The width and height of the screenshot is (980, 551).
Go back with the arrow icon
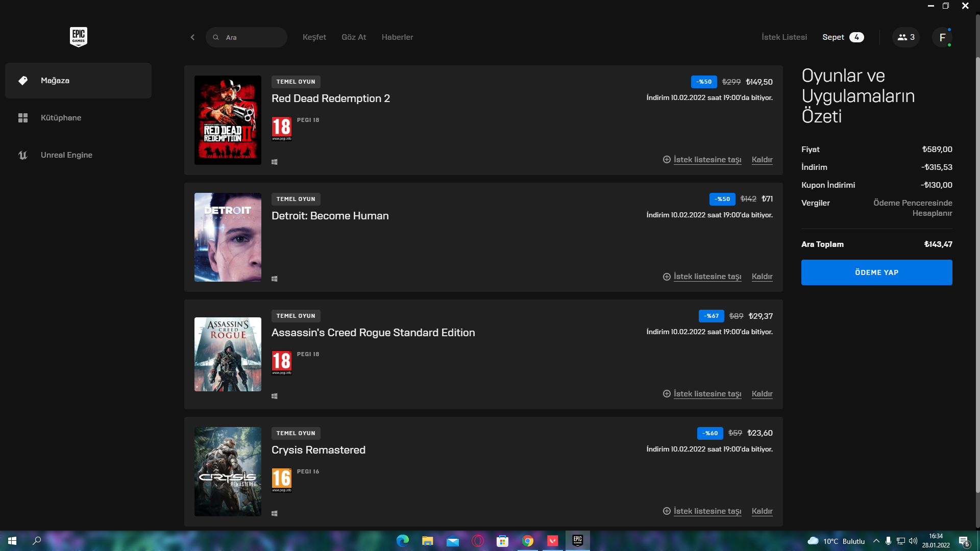pyautogui.click(x=192, y=37)
